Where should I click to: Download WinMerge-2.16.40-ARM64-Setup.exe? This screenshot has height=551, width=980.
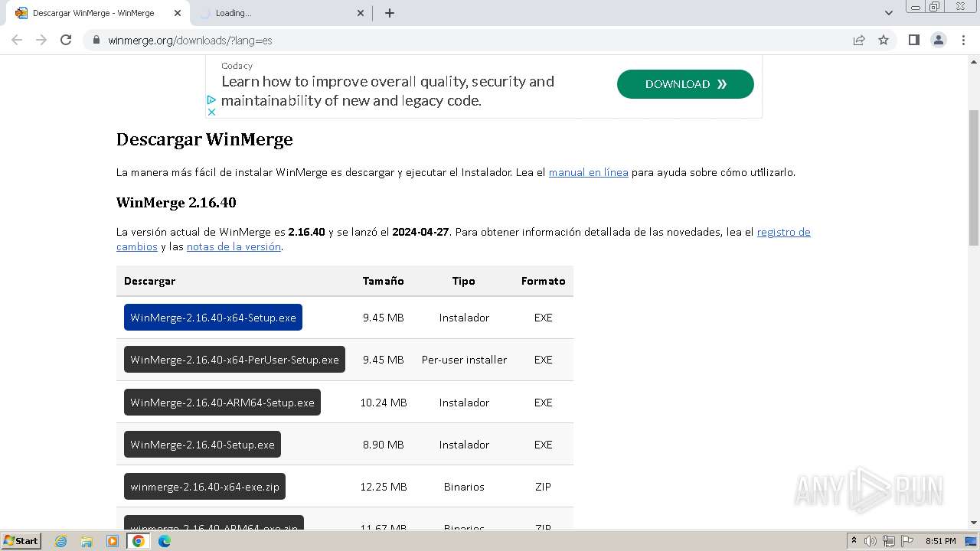222,403
